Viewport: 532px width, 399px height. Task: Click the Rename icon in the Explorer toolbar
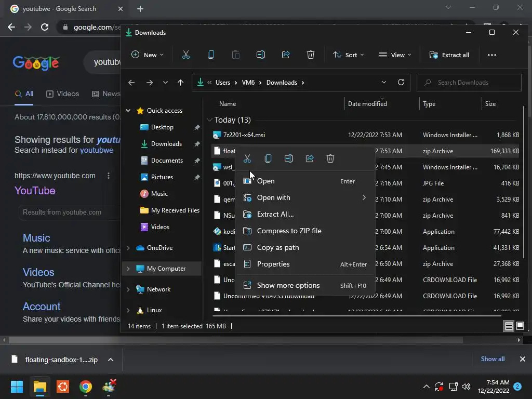pyautogui.click(x=261, y=55)
